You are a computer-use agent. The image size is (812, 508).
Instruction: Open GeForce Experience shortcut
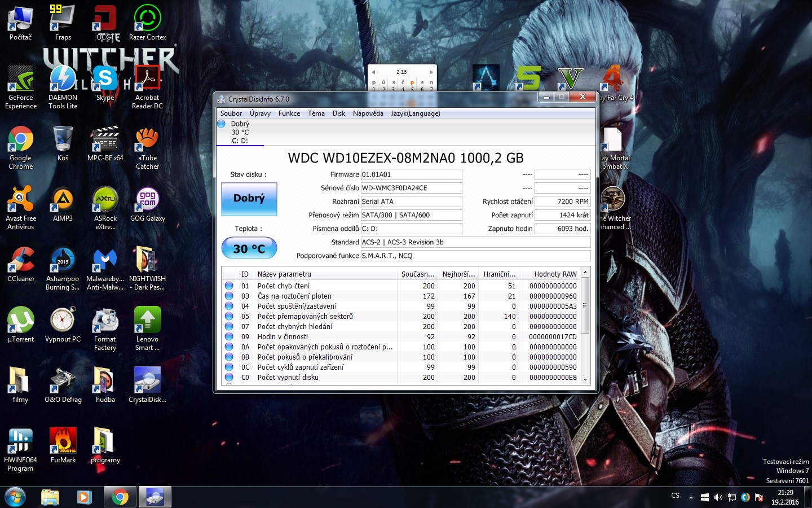click(x=21, y=87)
